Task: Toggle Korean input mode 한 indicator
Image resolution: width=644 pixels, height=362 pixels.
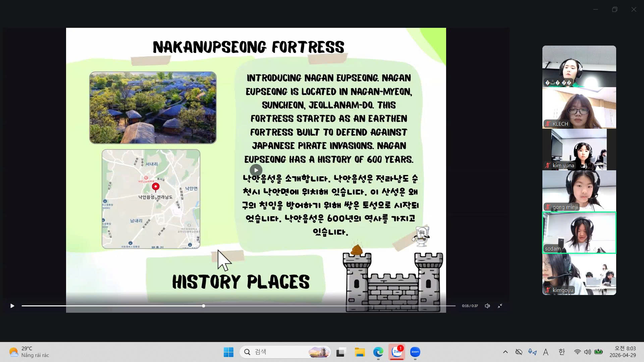Action: point(562,352)
